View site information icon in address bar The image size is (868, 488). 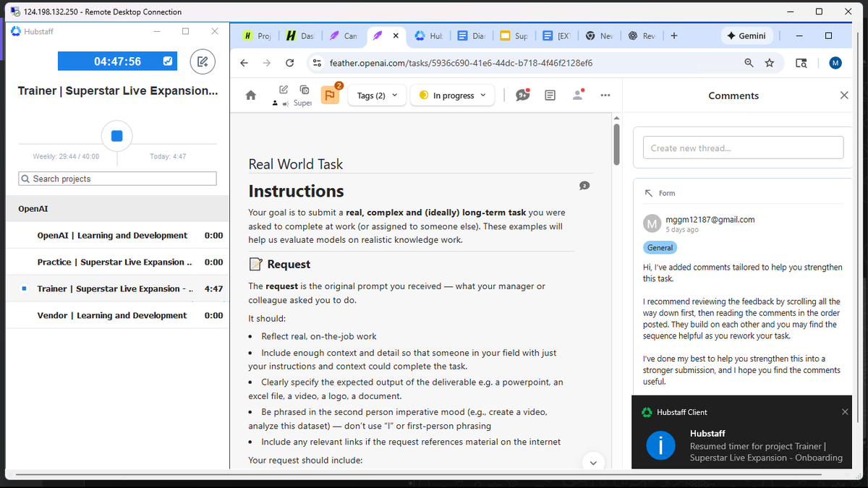point(317,63)
